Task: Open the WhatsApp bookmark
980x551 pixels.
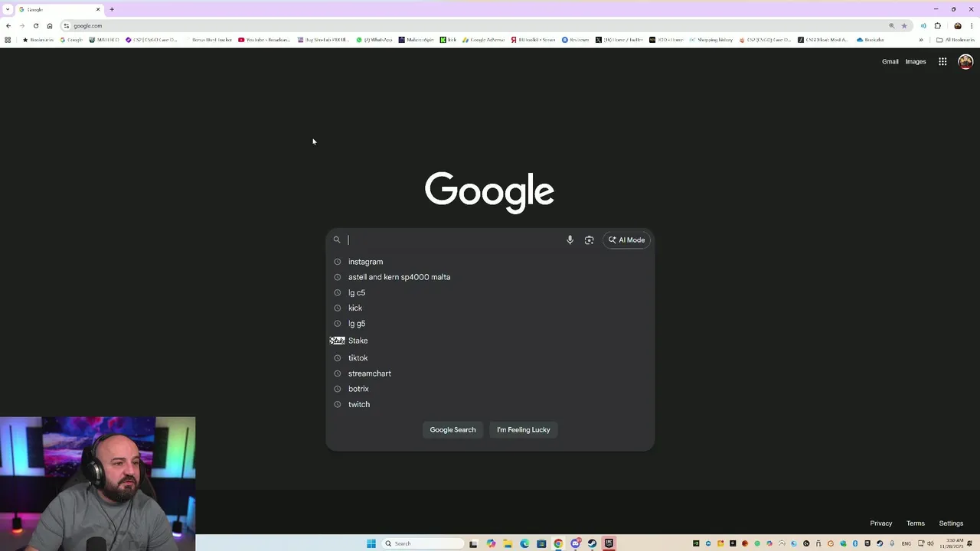Action: 374,40
